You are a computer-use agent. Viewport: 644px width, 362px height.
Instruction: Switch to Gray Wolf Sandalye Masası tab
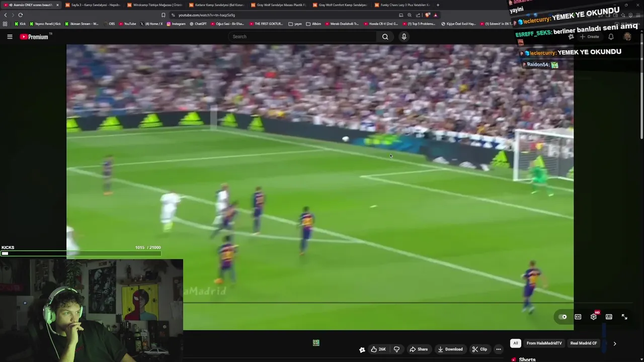[278, 5]
